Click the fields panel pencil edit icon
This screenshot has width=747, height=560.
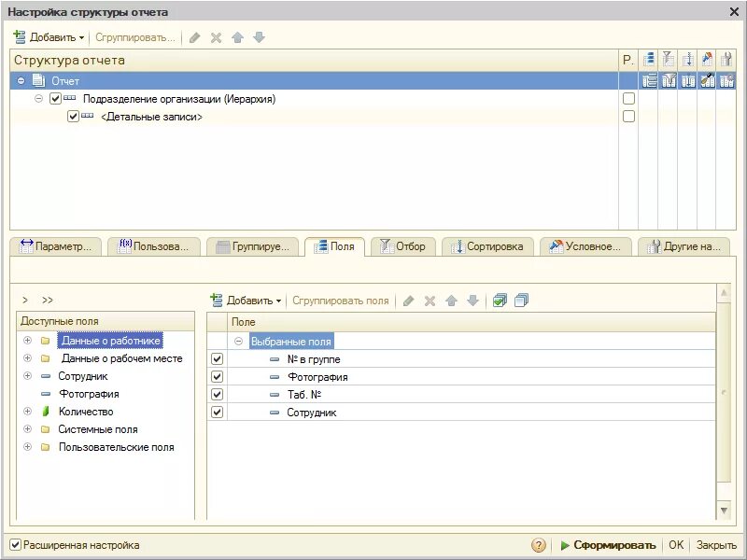pyautogui.click(x=408, y=301)
